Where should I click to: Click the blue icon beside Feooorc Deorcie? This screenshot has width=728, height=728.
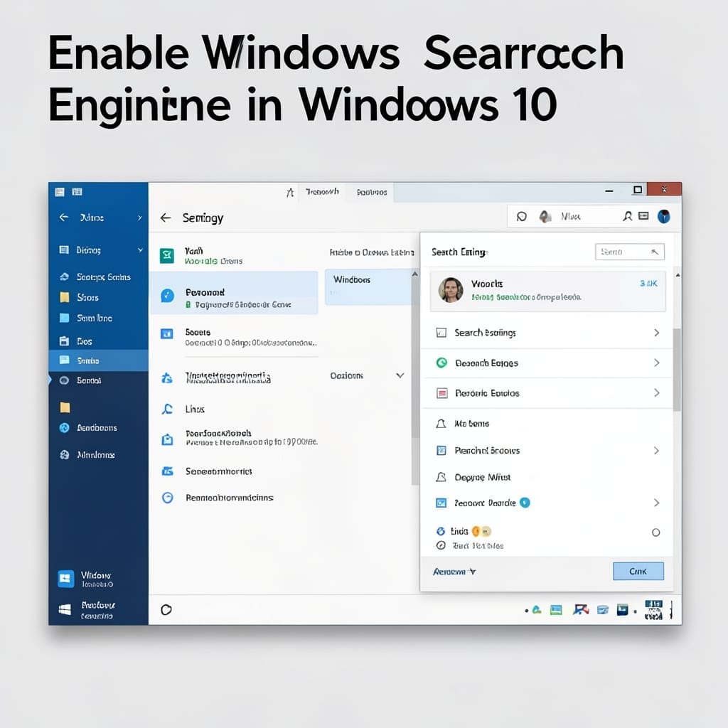click(x=441, y=503)
